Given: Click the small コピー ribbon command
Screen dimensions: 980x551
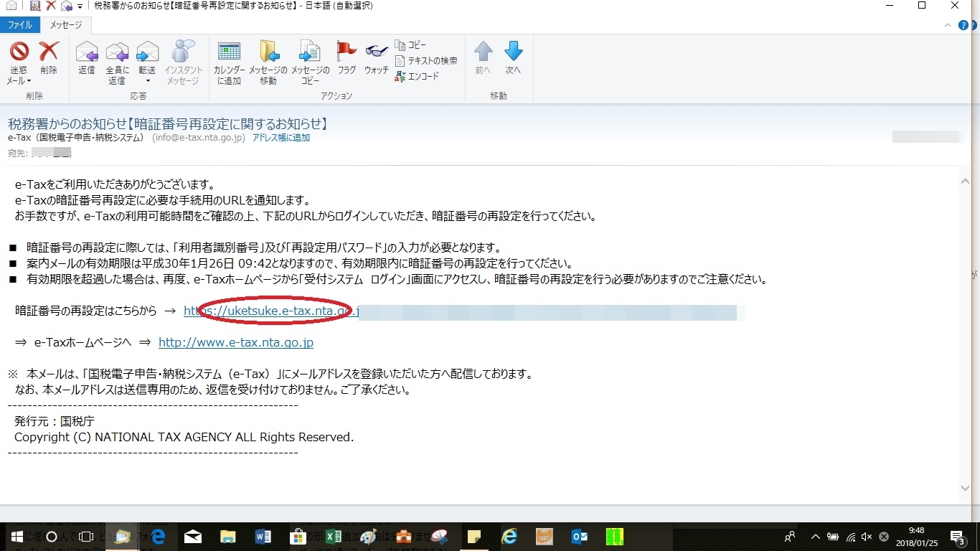Looking at the screenshot, I should (411, 45).
